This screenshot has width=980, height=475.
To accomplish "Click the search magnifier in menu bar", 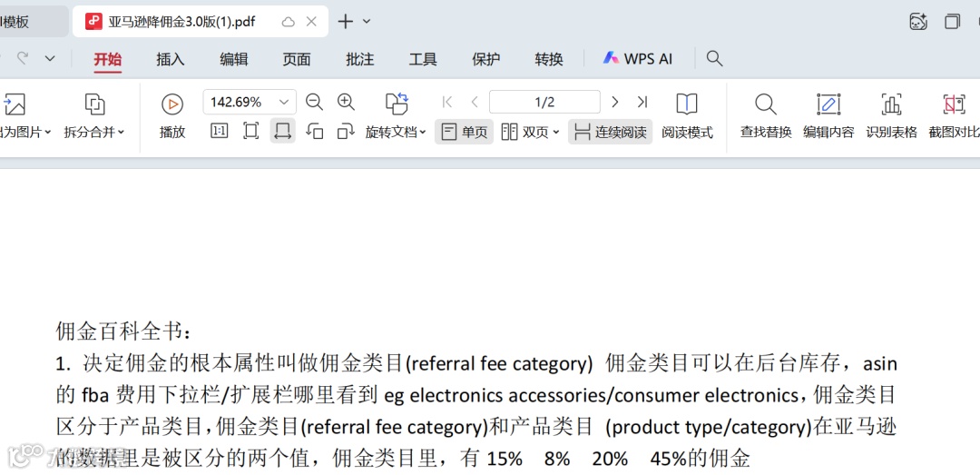I will pos(714,59).
